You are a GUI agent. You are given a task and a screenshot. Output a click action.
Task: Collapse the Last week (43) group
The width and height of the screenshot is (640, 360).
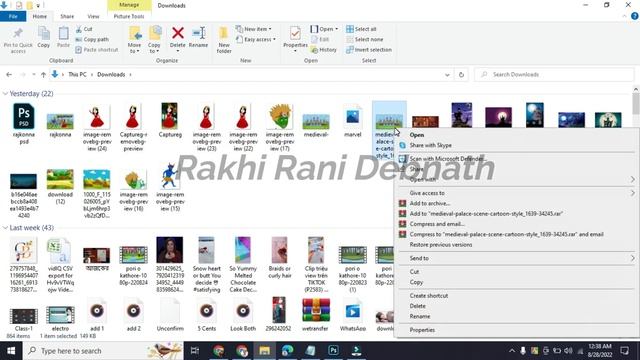5,228
